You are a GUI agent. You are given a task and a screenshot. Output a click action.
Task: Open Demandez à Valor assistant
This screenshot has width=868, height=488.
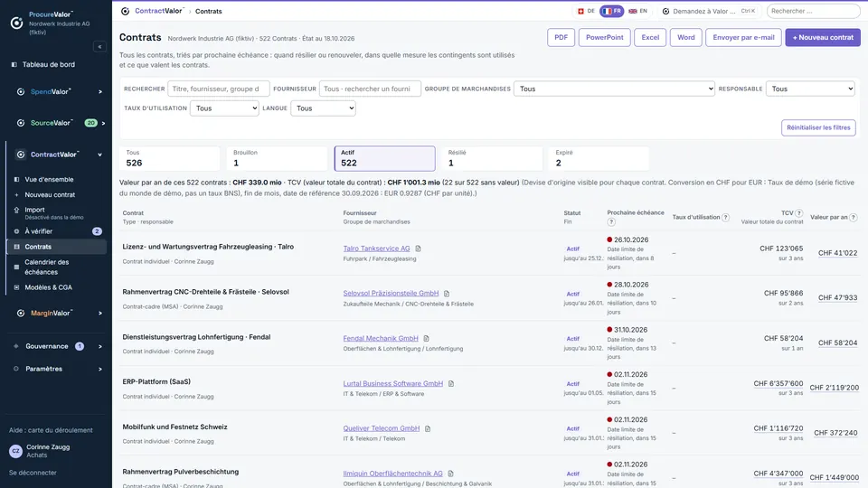tap(708, 11)
